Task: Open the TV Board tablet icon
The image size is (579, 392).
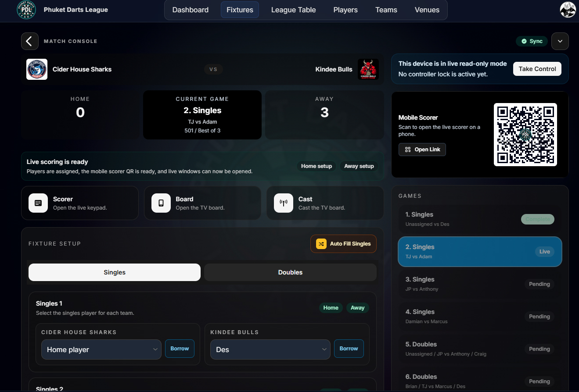Action: click(x=161, y=203)
